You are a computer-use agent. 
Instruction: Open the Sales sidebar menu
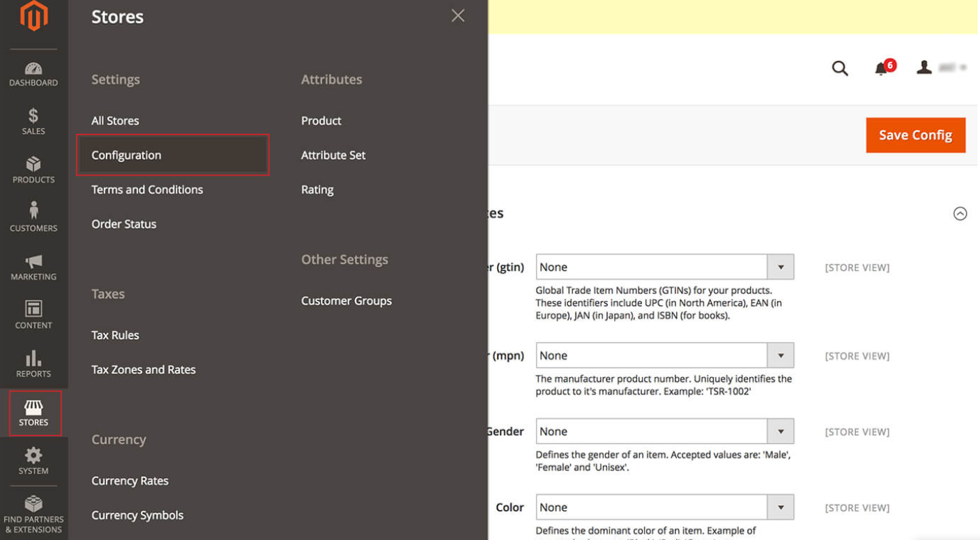click(33, 121)
